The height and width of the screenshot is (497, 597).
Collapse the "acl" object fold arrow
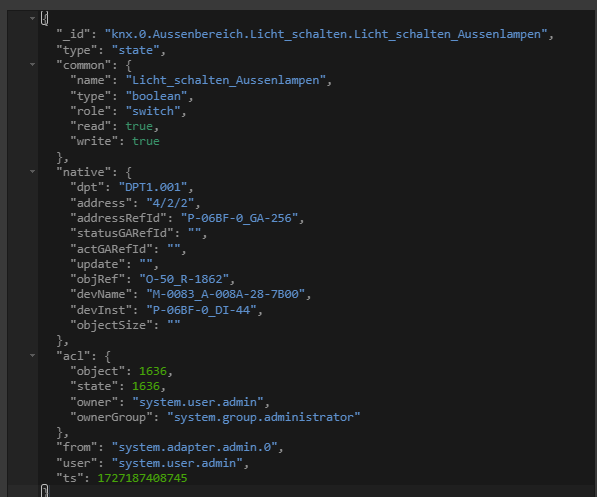pos(32,355)
